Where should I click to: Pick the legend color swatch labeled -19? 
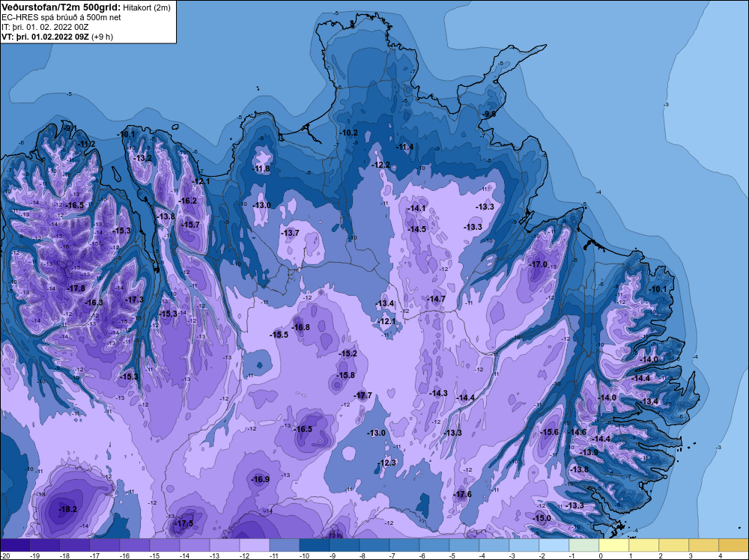pyautogui.click(x=45, y=546)
